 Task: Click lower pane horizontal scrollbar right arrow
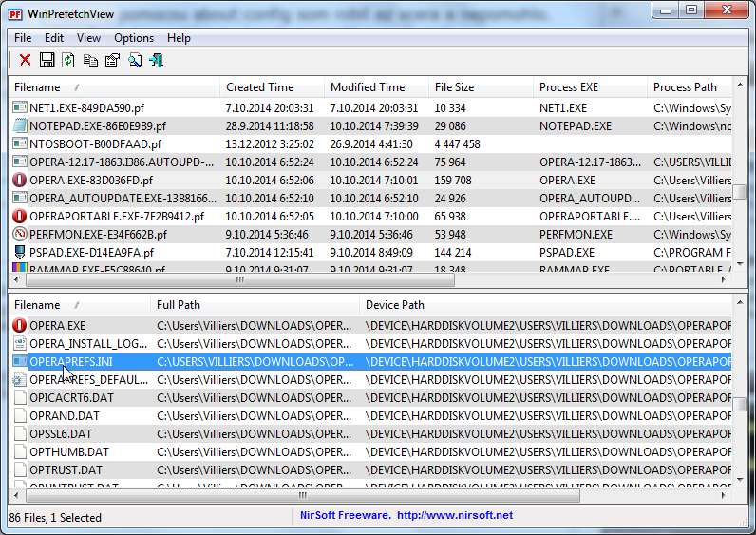[x=723, y=495]
